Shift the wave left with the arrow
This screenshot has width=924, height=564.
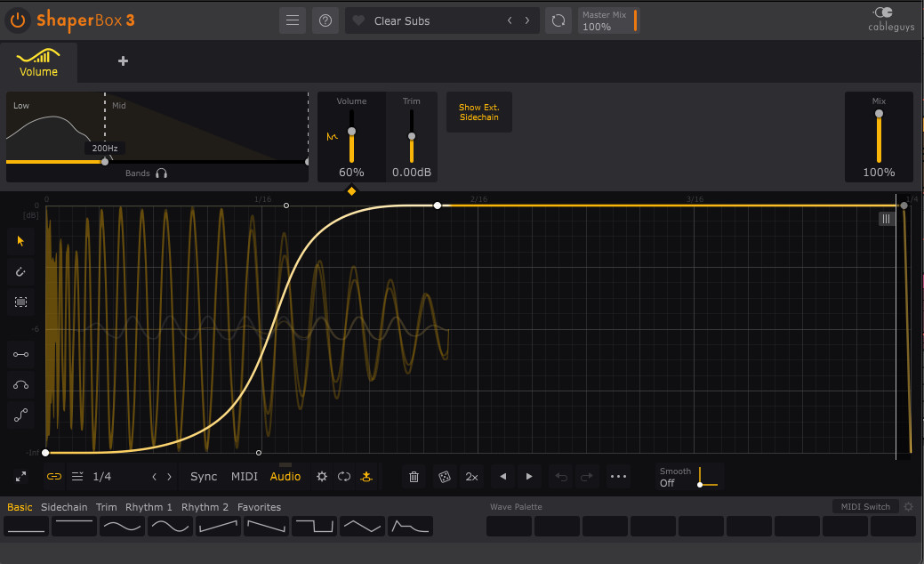[x=502, y=476]
